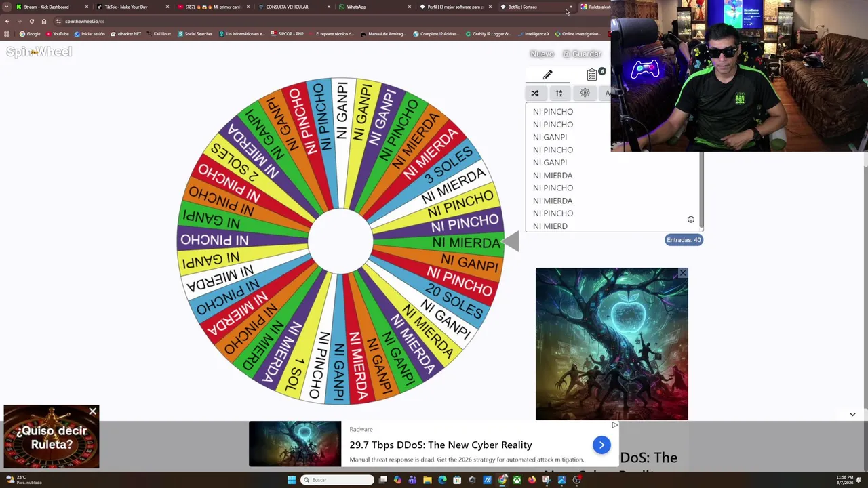Open the Grabify IP Logger bookmark
Viewport: 868px width, 488px height.
(488, 34)
